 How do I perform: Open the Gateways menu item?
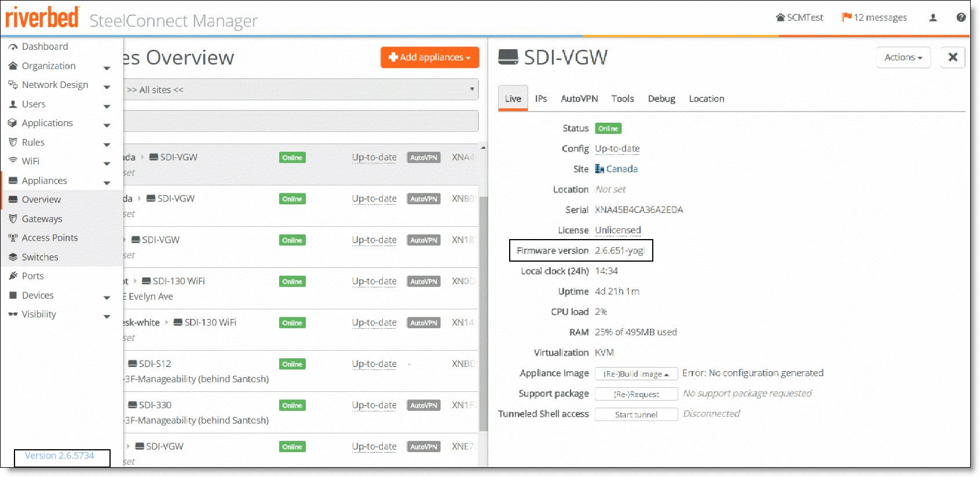pos(42,219)
